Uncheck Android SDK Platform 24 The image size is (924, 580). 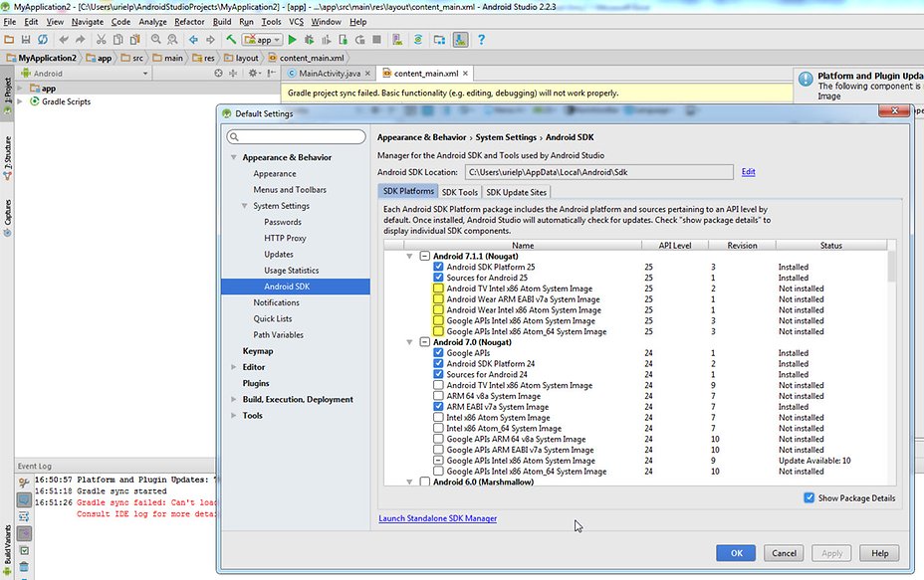[x=438, y=363]
